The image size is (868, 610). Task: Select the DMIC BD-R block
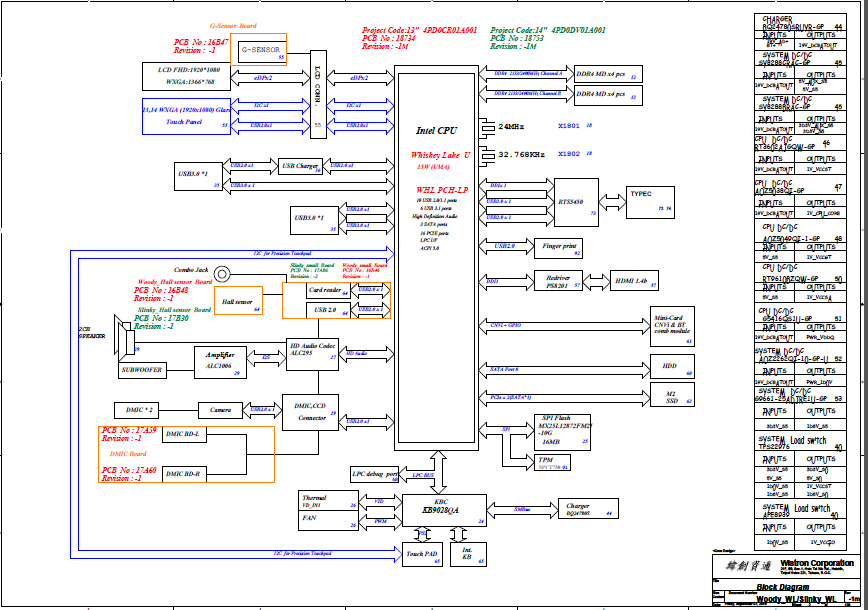coord(184,474)
